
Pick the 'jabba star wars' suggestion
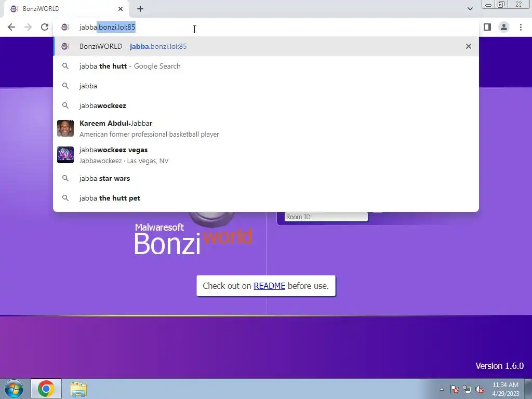(266, 178)
